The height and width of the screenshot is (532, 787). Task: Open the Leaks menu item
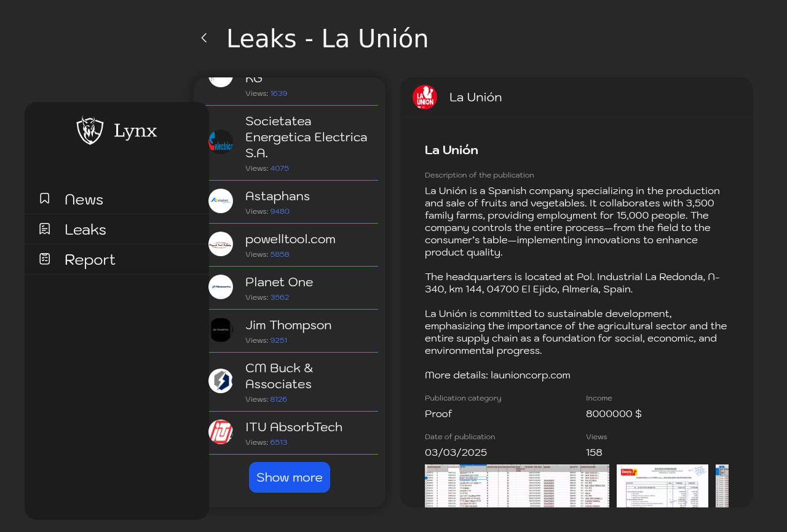point(117,229)
